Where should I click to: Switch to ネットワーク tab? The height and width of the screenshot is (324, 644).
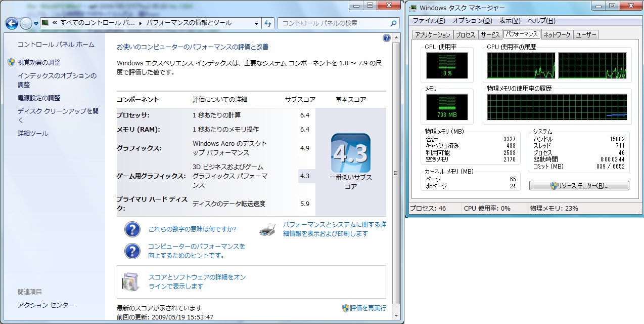[x=557, y=35]
